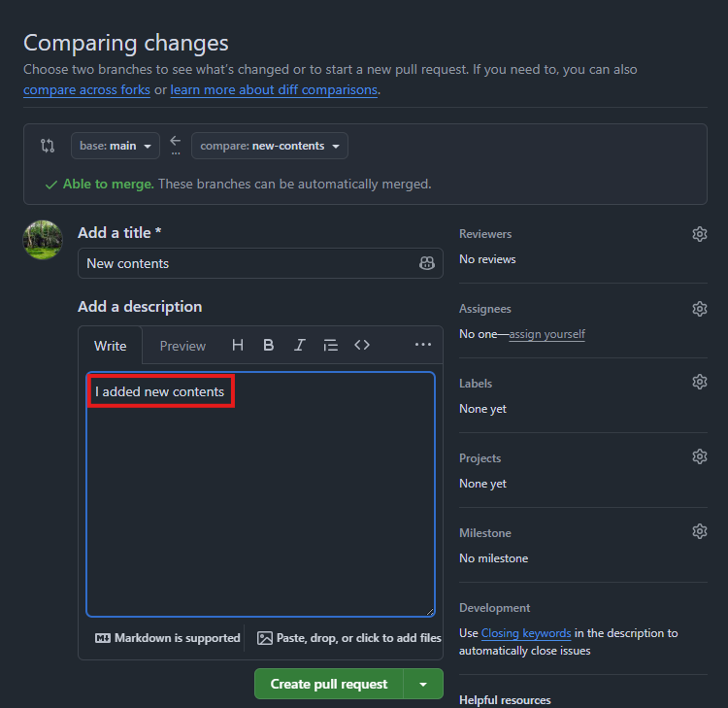Click the No milestone text
The height and width of the screenshot is (708, 728).
(x=493, y=558)
